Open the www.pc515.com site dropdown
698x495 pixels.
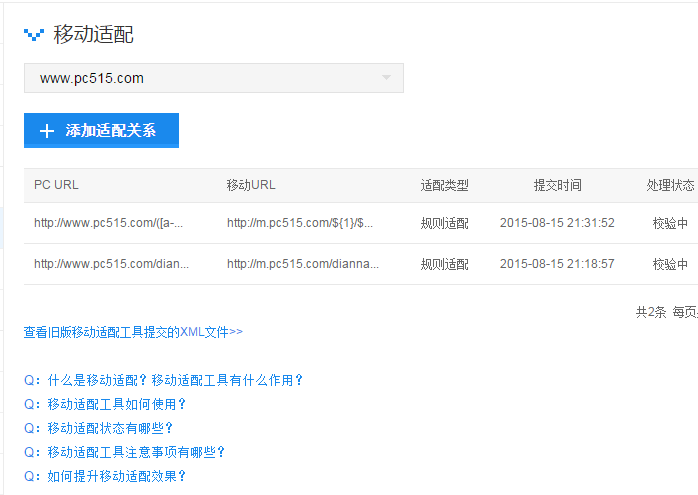click(214, 78)
